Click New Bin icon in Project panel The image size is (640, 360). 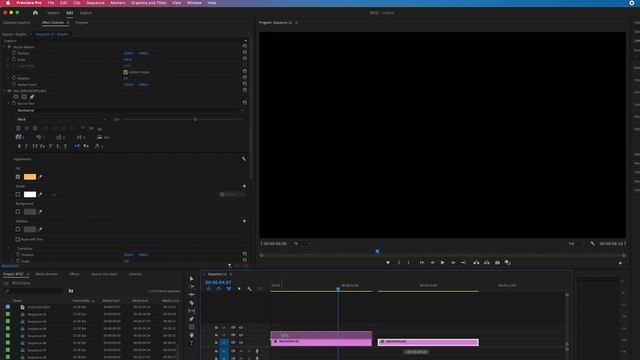71,291
